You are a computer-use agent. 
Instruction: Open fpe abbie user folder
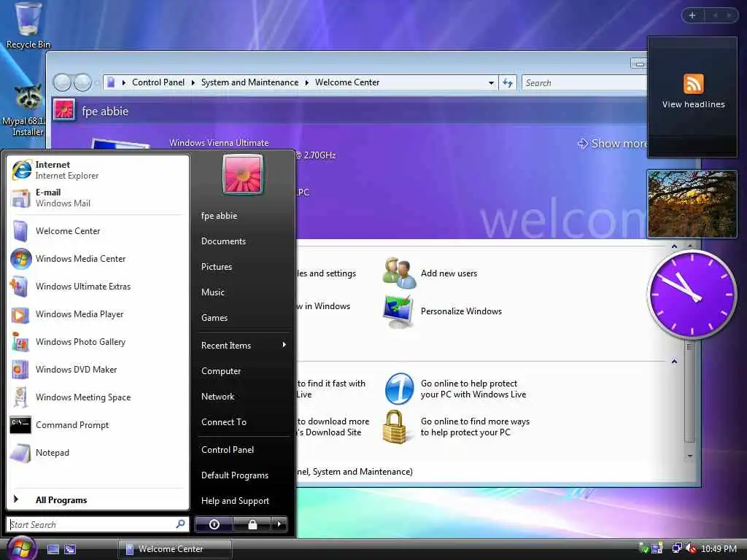point(244,216)
